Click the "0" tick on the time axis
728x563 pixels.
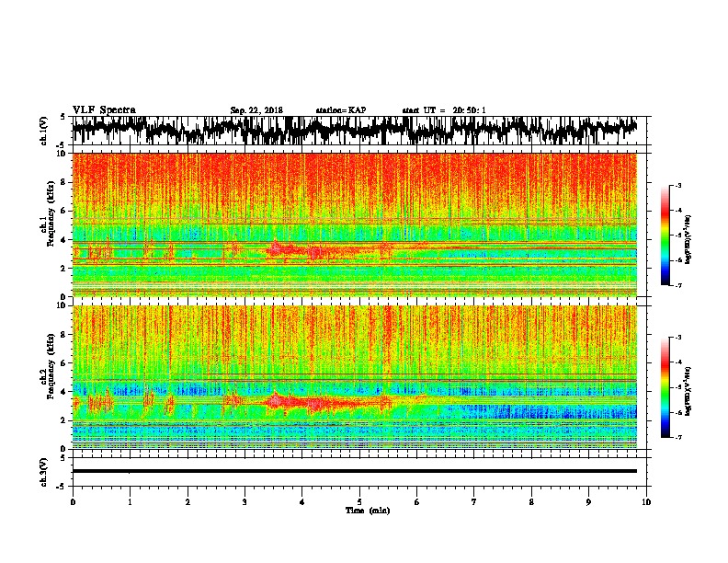coord(73,502)
